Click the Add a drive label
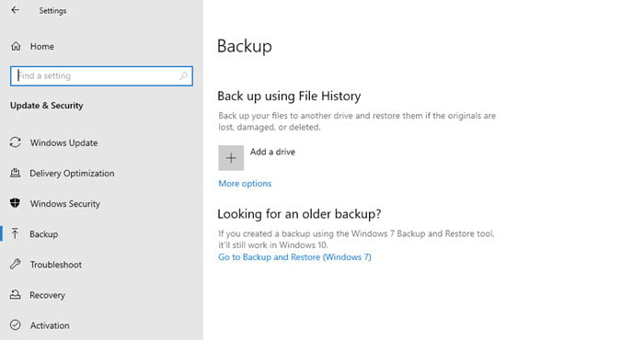Screen dimensions: 644x340 (272, 152)
